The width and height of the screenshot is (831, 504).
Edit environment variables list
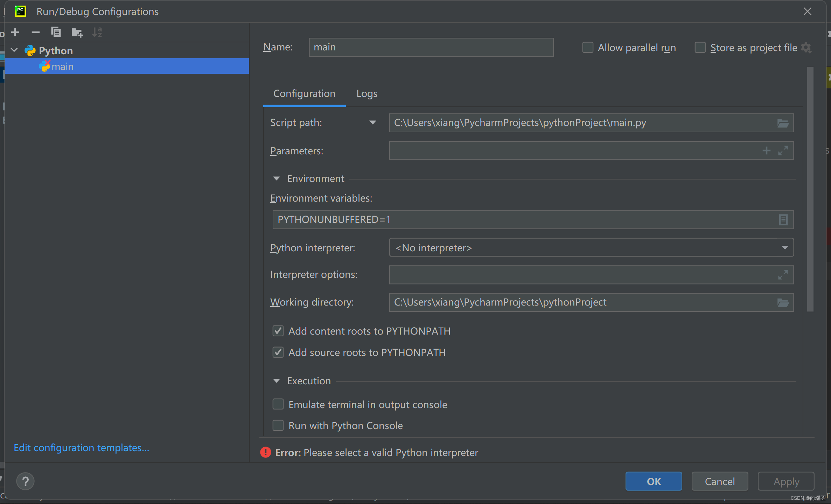click(x=783, y=219)
